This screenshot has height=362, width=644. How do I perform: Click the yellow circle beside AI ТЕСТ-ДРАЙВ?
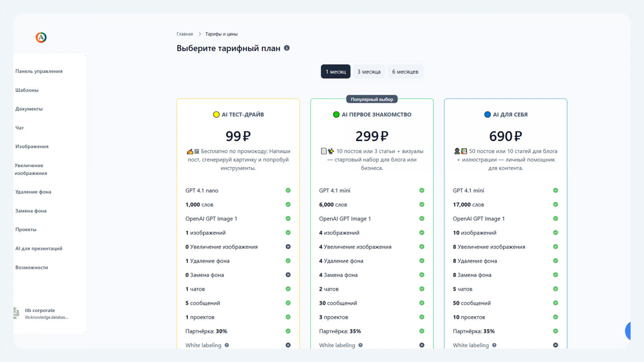pos(216,115)
